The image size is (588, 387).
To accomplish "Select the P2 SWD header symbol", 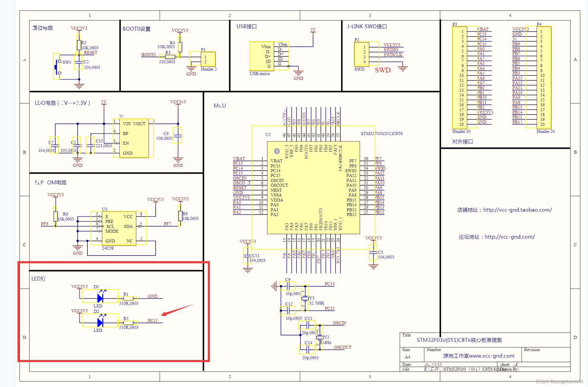I will [366, 54].
